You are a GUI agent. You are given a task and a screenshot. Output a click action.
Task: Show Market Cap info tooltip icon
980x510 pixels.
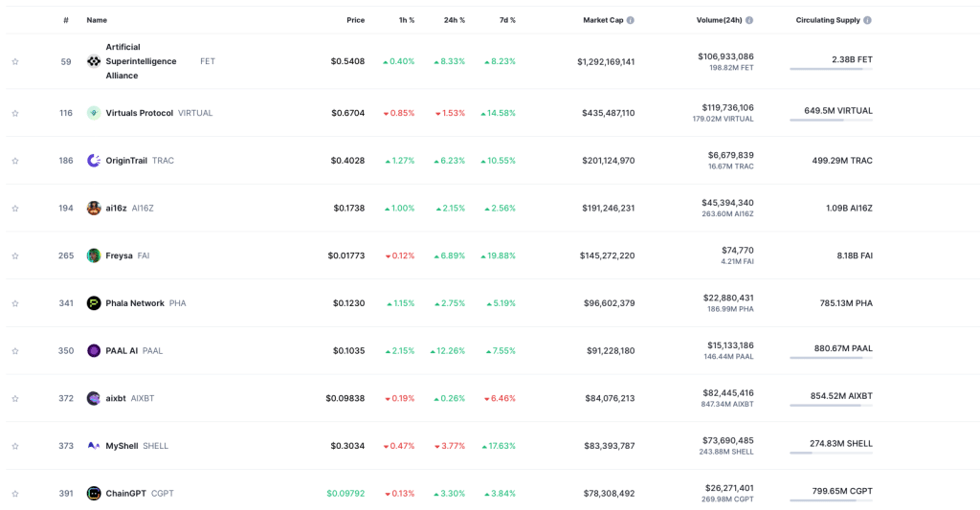pos(631,20)
